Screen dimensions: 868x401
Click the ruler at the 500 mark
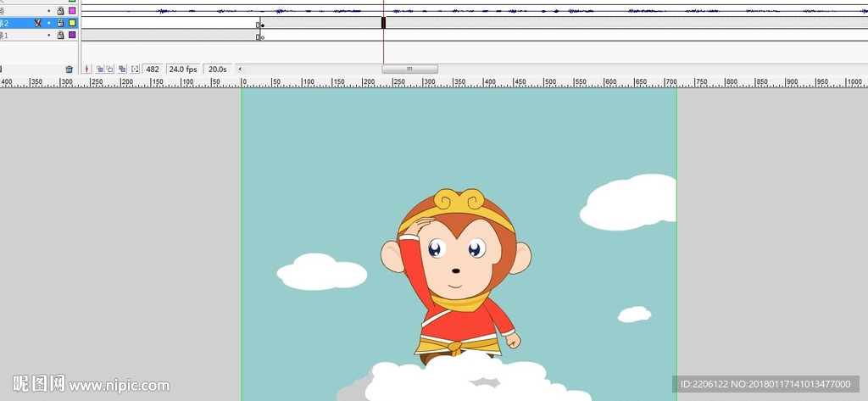click(548, 82)
